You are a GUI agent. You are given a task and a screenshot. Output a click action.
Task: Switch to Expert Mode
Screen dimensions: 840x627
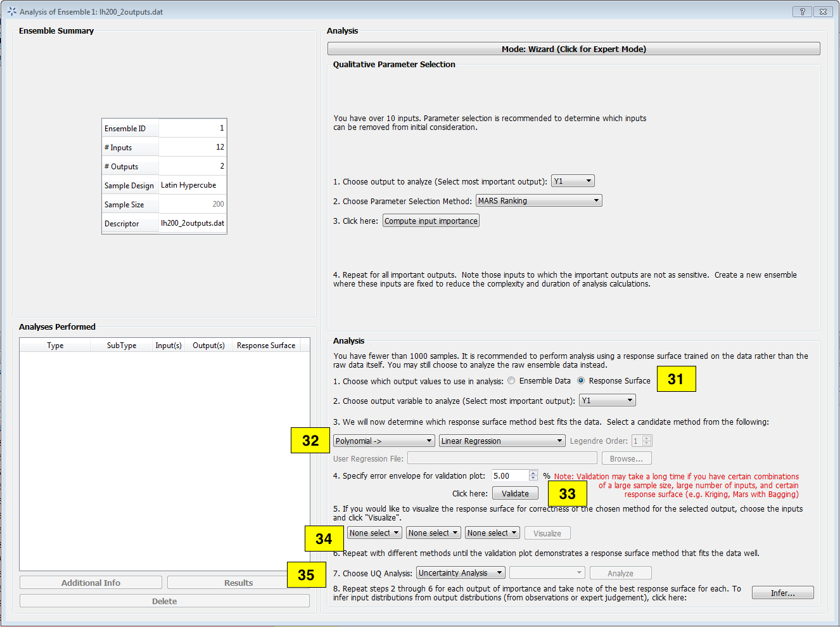tap(573, 48)
